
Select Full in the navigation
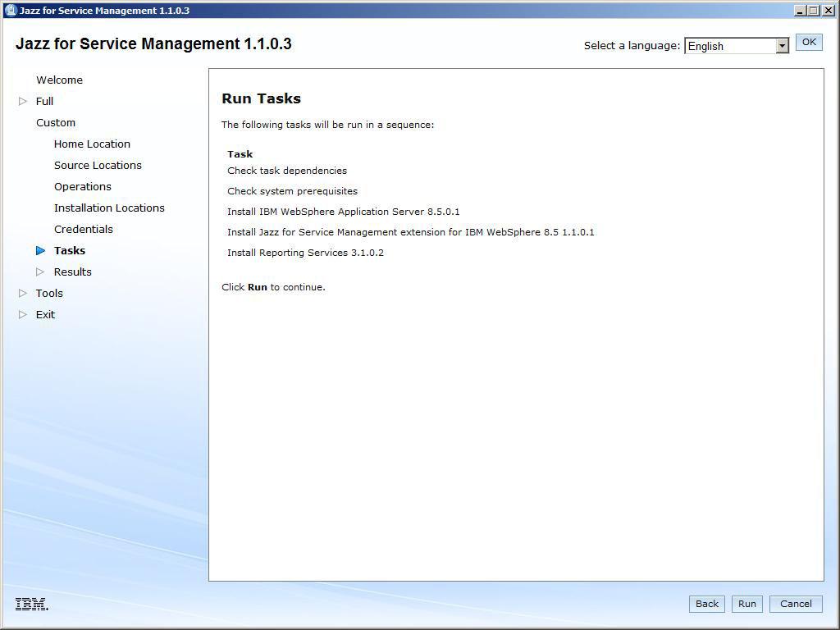[44, 101]
